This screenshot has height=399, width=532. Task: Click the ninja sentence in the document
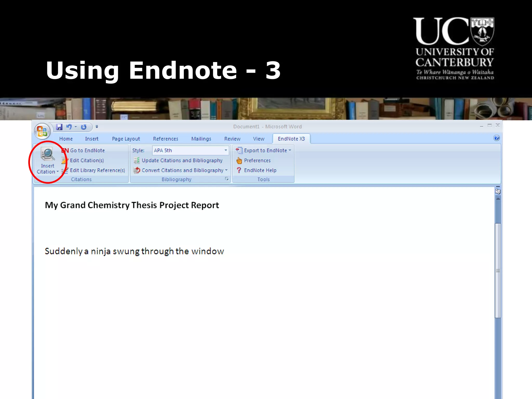coord(134,251)
